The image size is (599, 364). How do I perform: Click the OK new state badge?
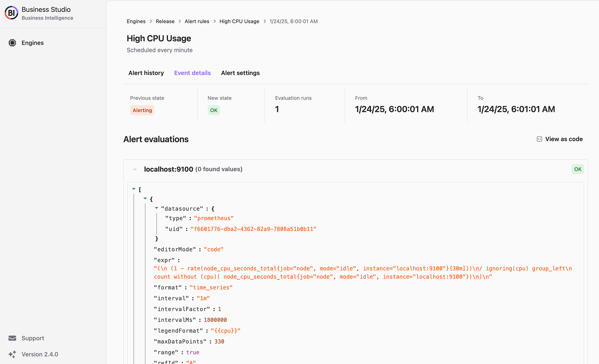coord(214,110)
